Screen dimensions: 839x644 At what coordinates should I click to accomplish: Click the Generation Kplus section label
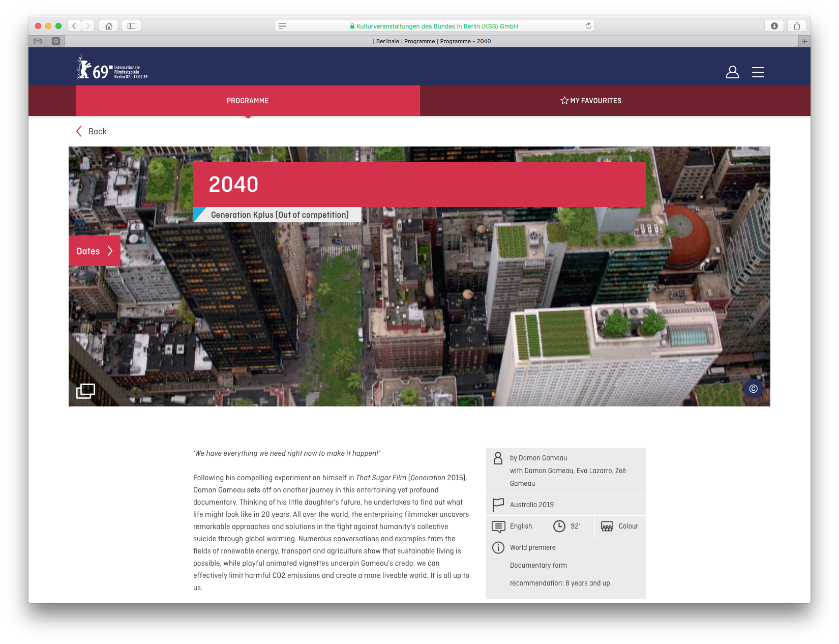pos(279,215)
